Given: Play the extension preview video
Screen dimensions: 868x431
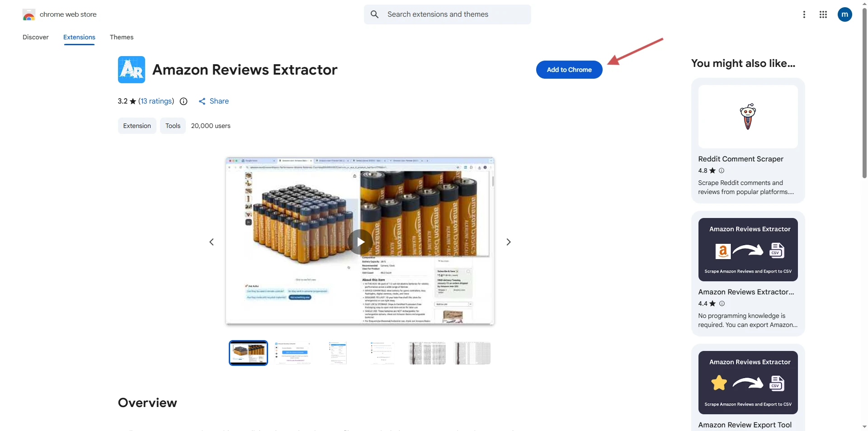Looking at the screenshot, I should pyautogui.click(x=360, y=242).
